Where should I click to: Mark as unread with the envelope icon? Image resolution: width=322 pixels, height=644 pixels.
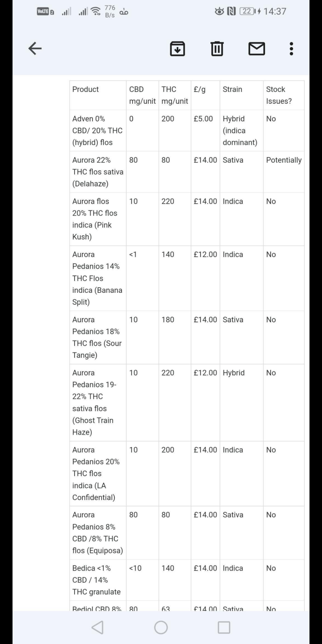pyautogui.click(x=257, y=49)
